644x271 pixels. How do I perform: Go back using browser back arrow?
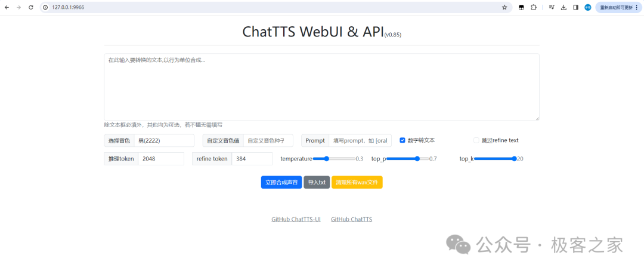click(7, 7)
